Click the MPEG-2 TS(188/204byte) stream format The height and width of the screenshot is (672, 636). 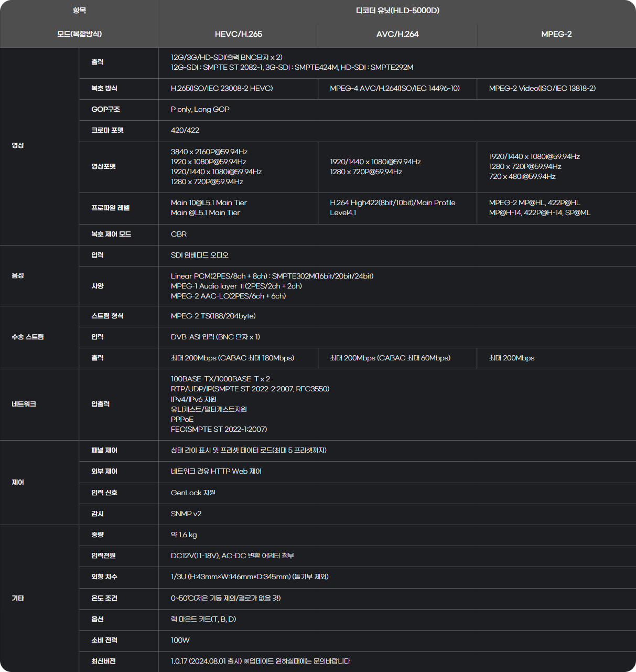213,316
